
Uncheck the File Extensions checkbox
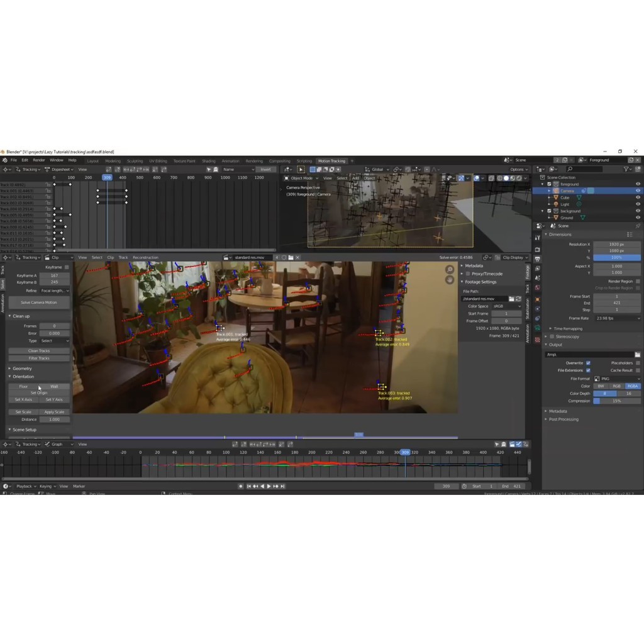[588, 370]
